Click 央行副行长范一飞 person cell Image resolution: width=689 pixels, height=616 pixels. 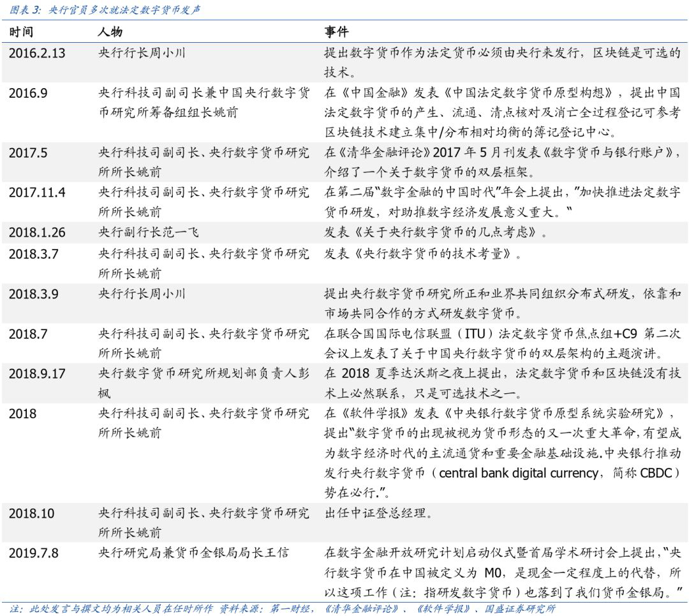click(x=149, y=232)
